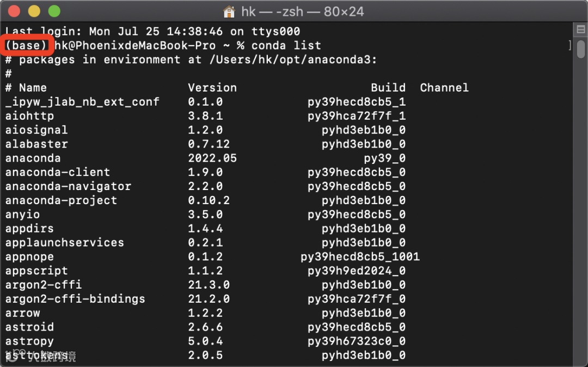588x367 pixels.
Task: Click version '2.6.6' of astroid
Action: click(205, 327)
